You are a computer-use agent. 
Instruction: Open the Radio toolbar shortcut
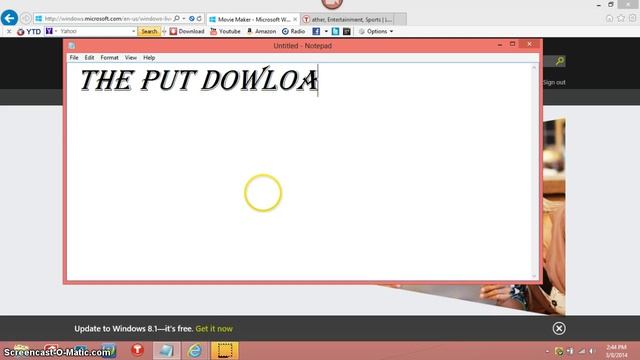(293, 31)
